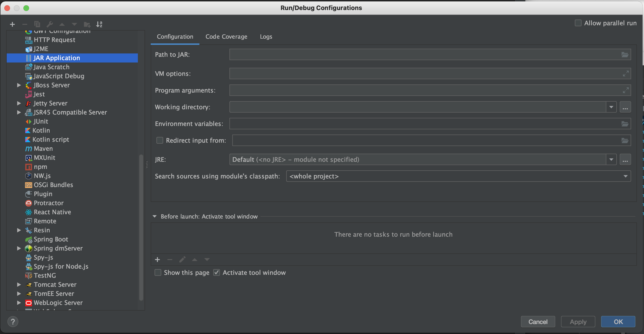Tick the Redirect input from checkbox

pyautogui.click(x=160, y=141)
